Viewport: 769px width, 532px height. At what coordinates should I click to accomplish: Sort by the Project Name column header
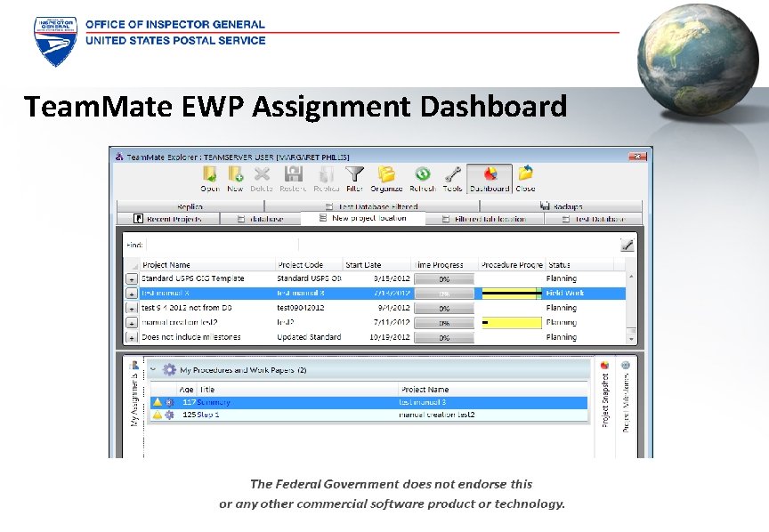208,265
